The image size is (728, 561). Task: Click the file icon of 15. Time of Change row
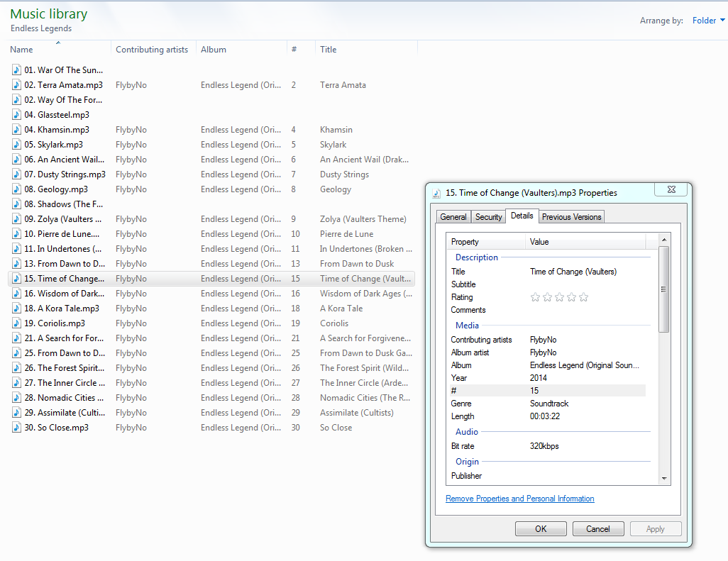pyautogui.click(x=17, y=279)
